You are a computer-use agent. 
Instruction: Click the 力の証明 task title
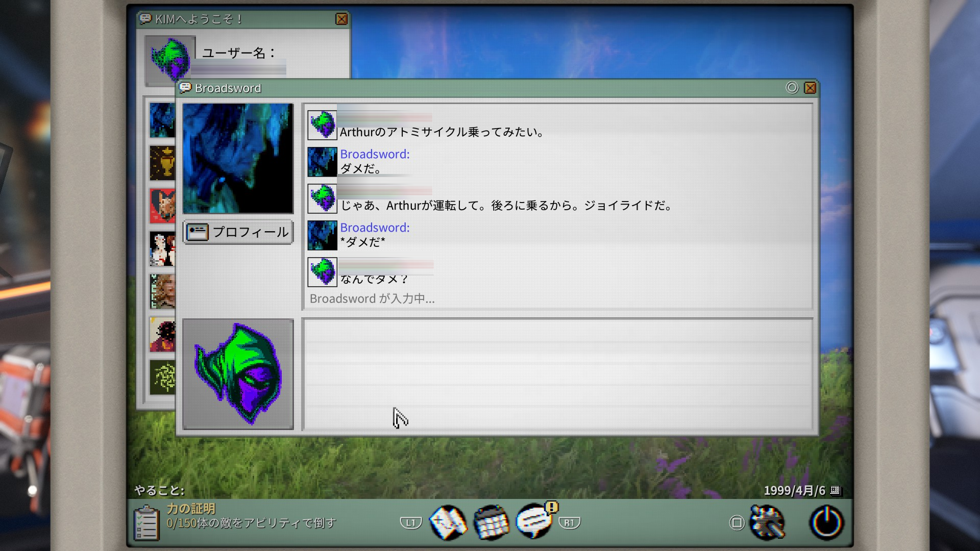(x=191, y=508)
